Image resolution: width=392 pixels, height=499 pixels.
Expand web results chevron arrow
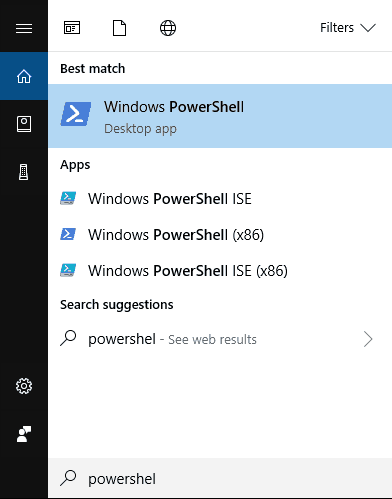pos(368,339)
